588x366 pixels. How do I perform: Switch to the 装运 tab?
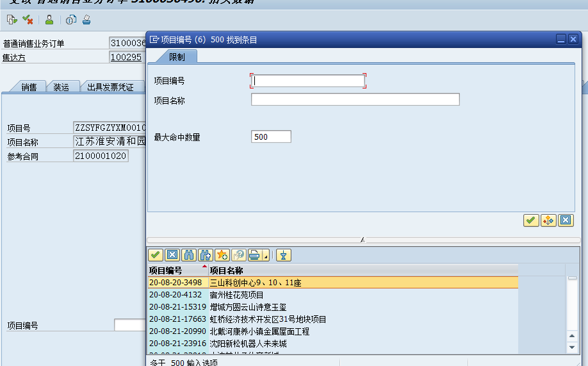(x=61, y=87)
